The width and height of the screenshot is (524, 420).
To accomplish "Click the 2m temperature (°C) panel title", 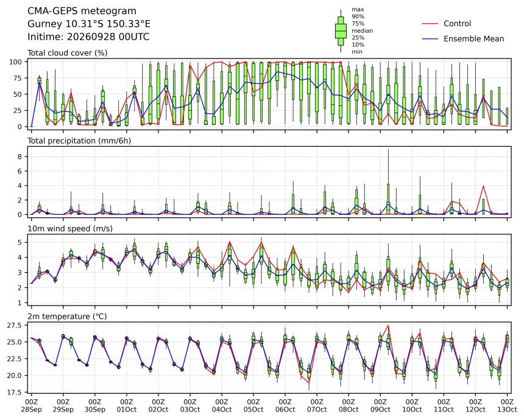I will (x=67, y=317).
